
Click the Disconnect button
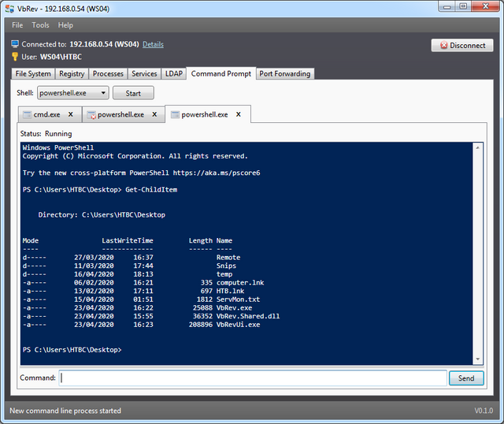[x=462, y=46]
